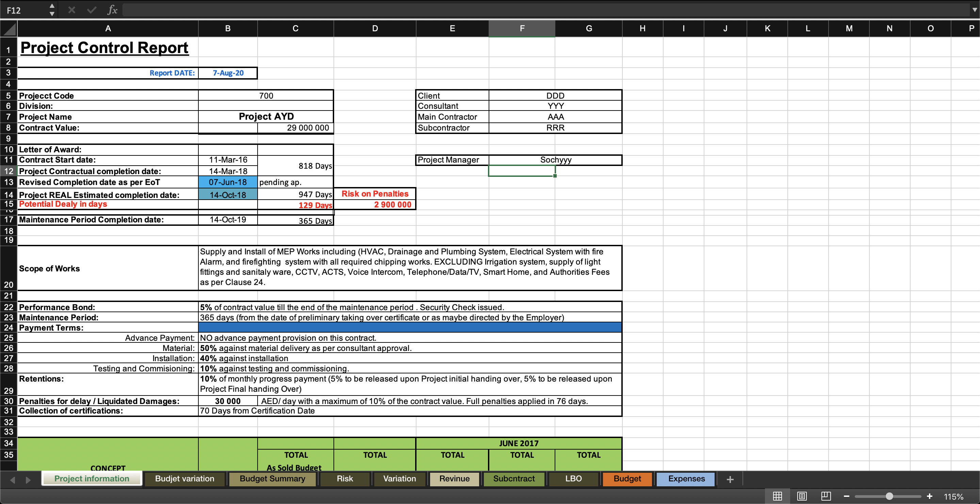This screenshot has width=980, height=504.
Task: Select the 14-Oct-19 maintenance completion cell
Action: tap(228, 220)
